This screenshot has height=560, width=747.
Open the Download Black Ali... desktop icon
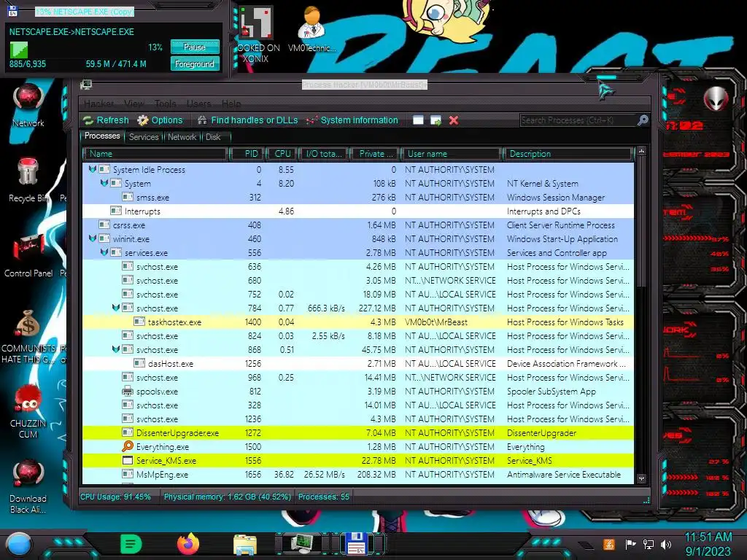[x=28, y=487]
